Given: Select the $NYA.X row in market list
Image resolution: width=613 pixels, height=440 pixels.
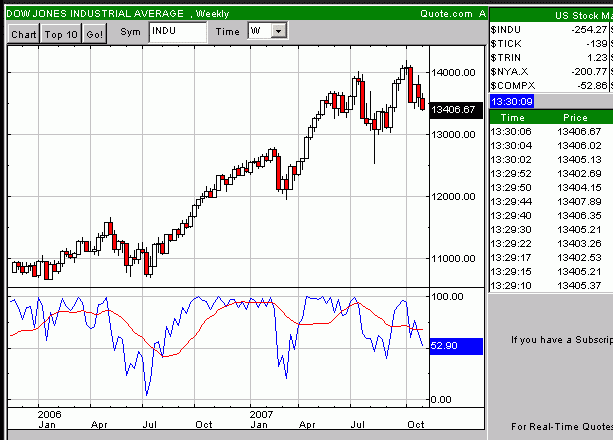Looking at the screenshot, I should (551, 72).
